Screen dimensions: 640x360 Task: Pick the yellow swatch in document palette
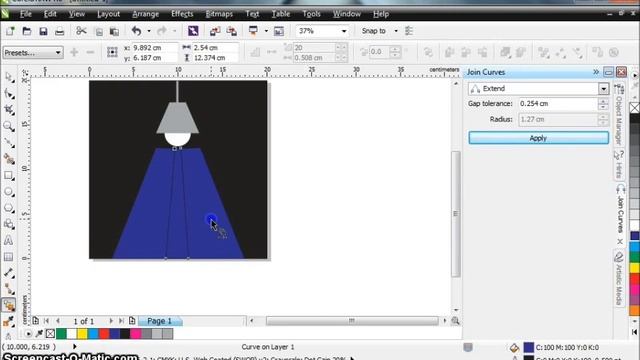click(x=82, y=334)
